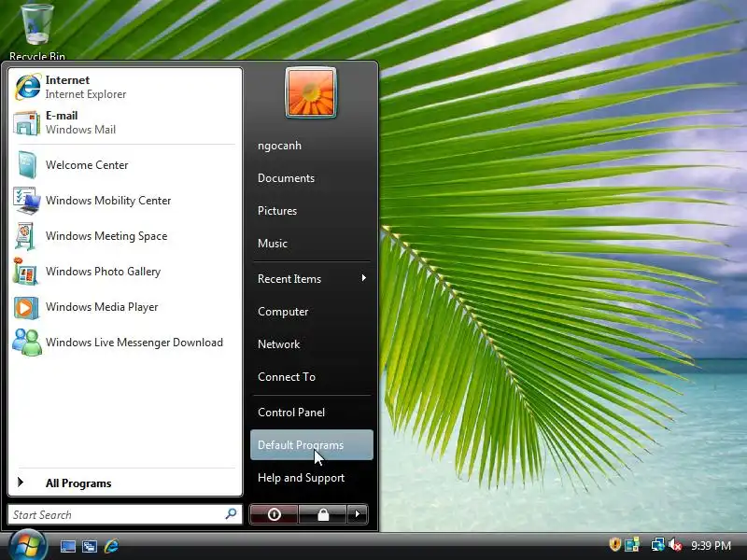Click the Windows Media Player icon
747x560 pixels.
[26, 307]
